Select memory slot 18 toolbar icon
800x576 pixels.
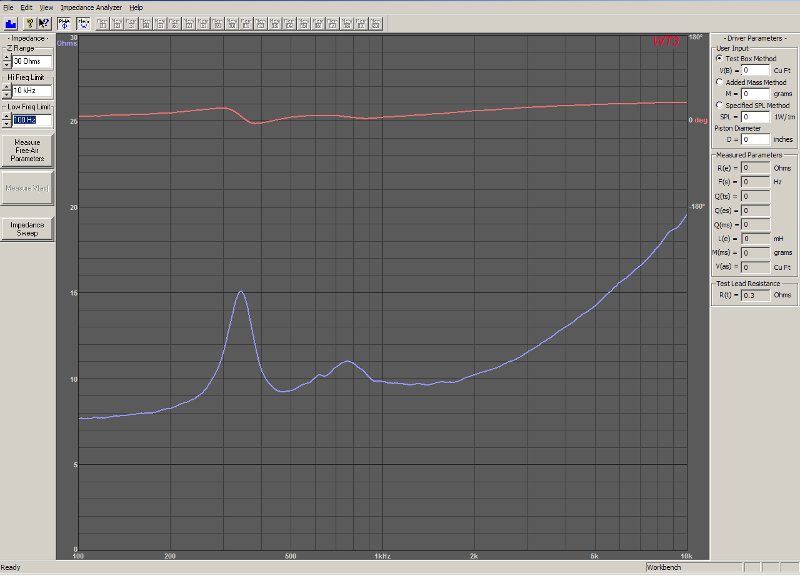[347, 23]
